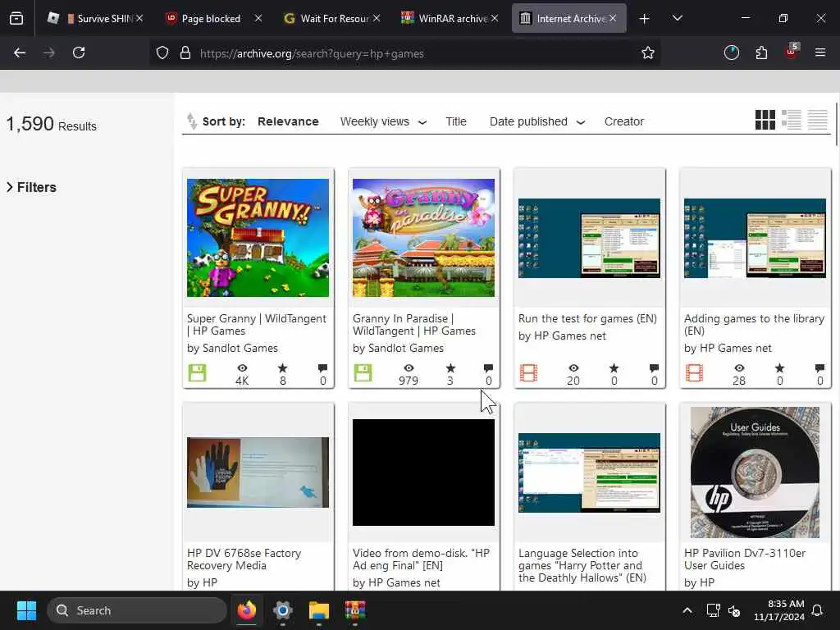Open Firefox application hamburger menu
This screenshot has height=630, width=840.
pyautogui.click(x=819, y=52)
